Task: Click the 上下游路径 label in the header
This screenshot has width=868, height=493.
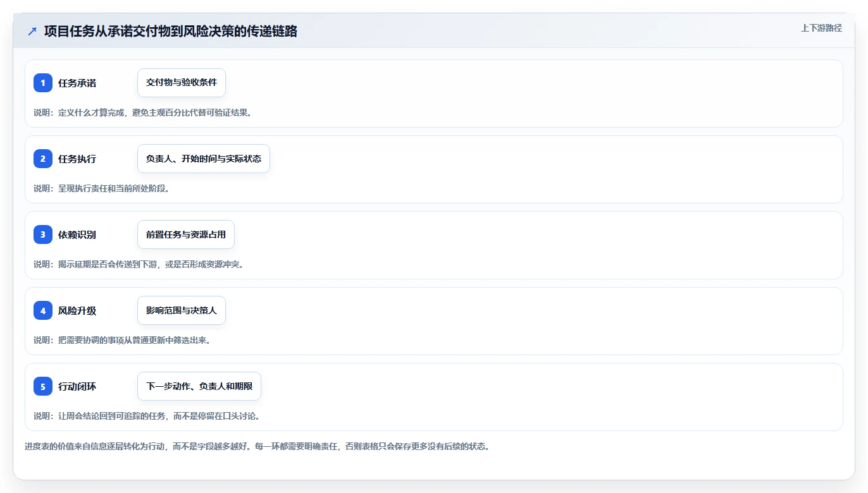Action: point(821,28)
